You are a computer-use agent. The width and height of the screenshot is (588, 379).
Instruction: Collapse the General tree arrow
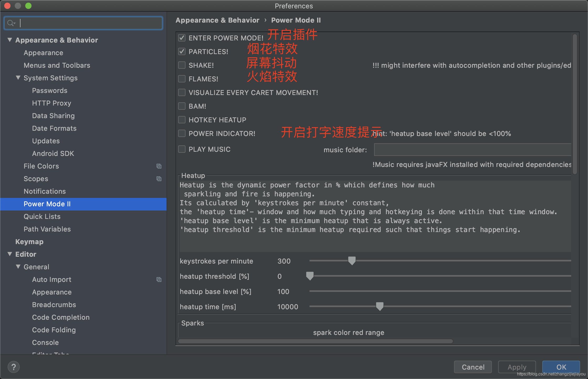(18, 267)
